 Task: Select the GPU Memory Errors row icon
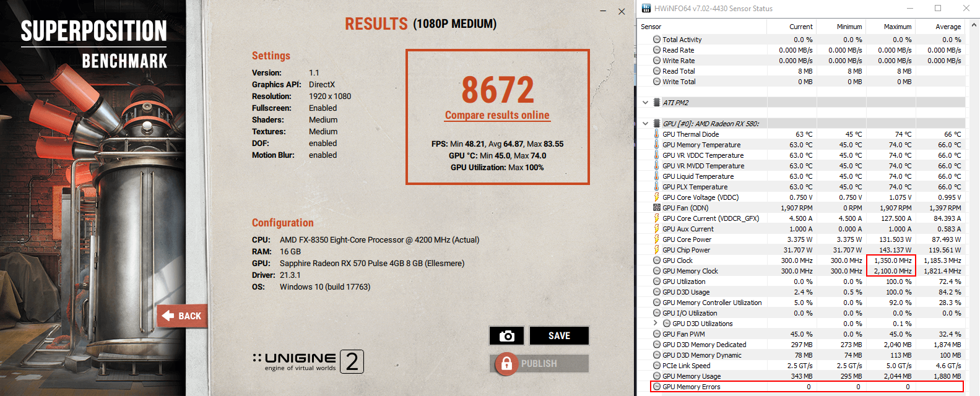coord(657,387)
